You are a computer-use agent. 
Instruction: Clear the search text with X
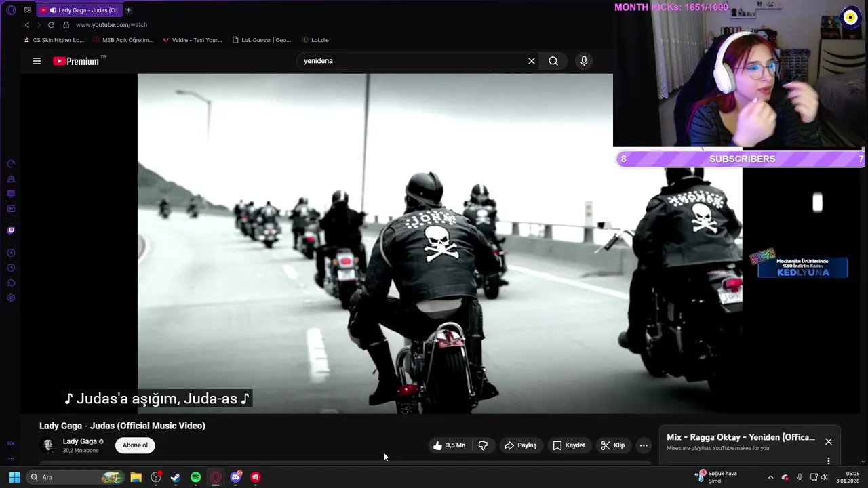click(532, 61)
